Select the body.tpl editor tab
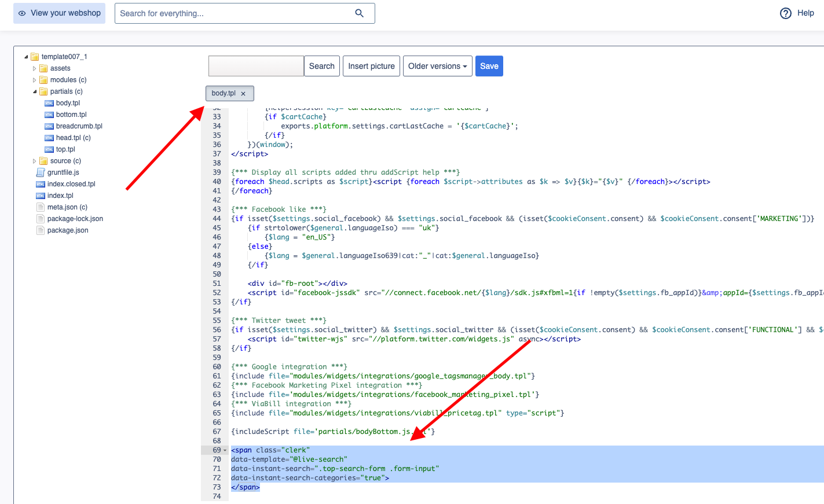This screenshot has height=504, width=824. (224, 93)
